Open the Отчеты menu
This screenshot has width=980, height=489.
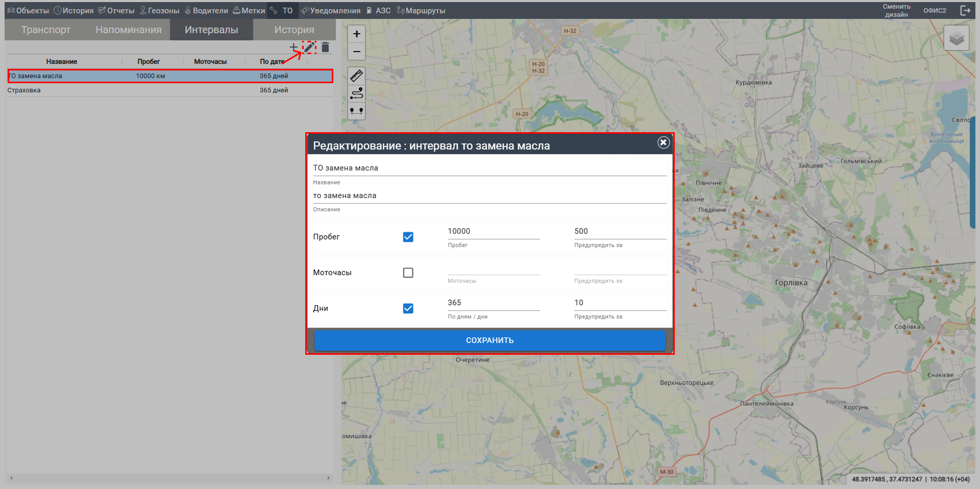pos(116,10)
